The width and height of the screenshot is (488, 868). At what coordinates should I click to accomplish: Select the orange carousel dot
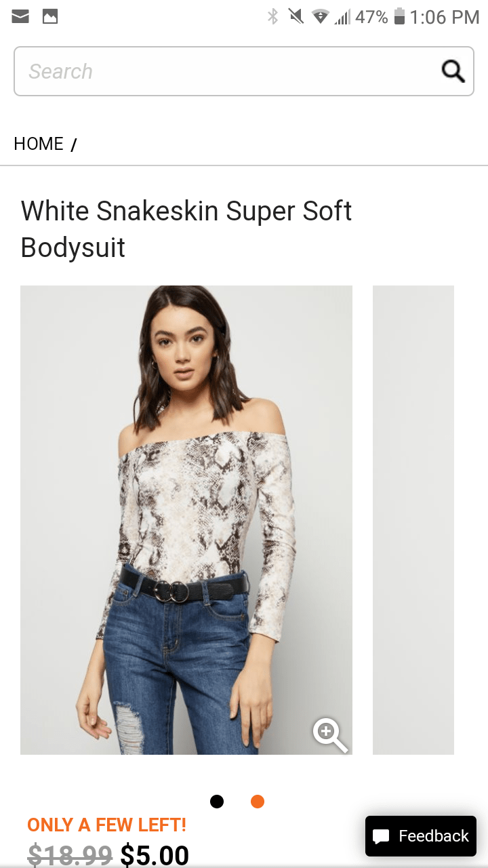coord(258,802)
